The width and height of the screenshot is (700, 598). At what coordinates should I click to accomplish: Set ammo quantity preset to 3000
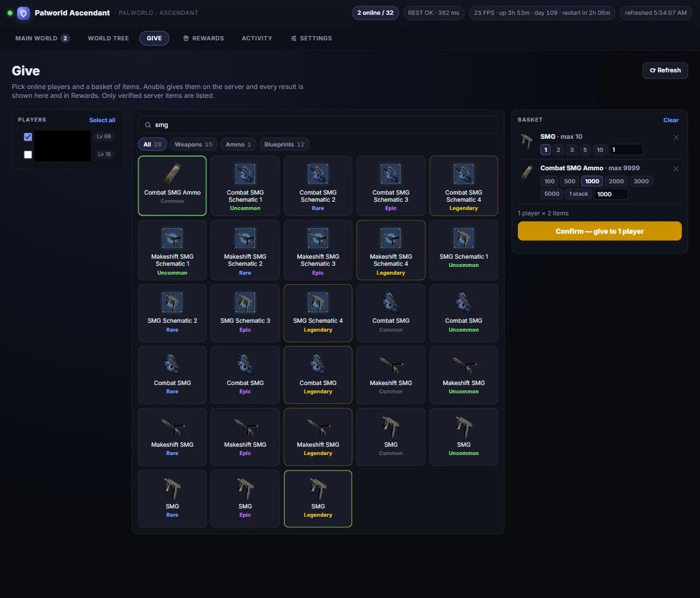(641, 181)
